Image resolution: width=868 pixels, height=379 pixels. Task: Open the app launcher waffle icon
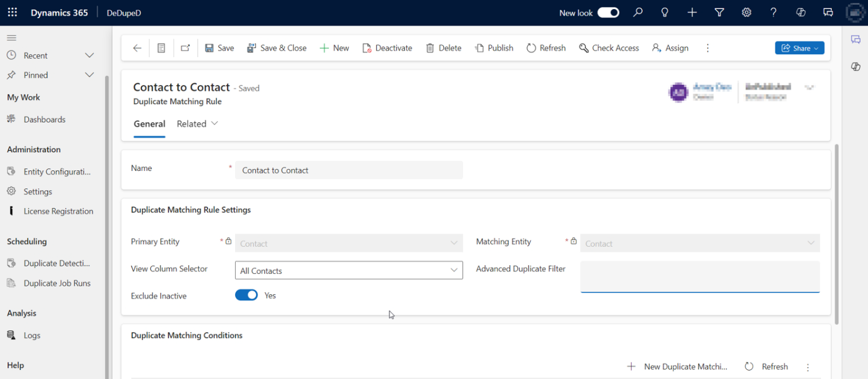pyautogui.click(x=12, y=13)
